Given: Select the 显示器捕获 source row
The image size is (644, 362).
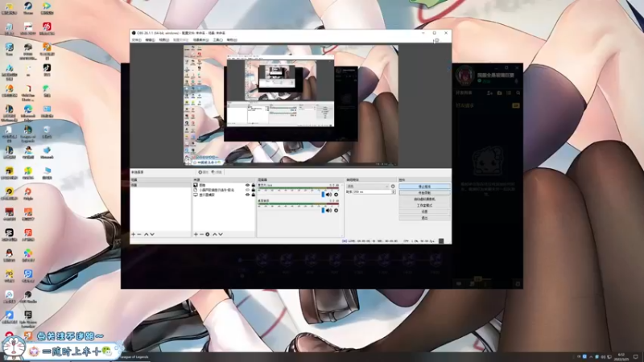Looking at the screenshot, I should [x=224, y=195].
